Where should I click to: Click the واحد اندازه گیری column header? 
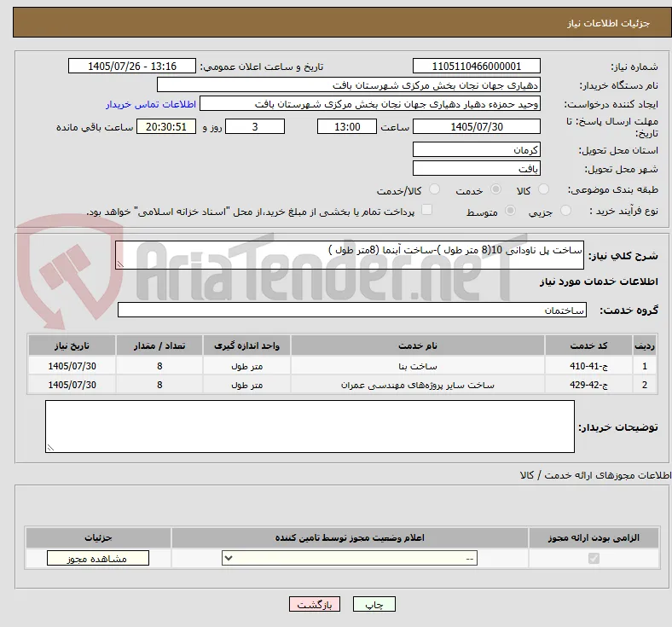246,345
